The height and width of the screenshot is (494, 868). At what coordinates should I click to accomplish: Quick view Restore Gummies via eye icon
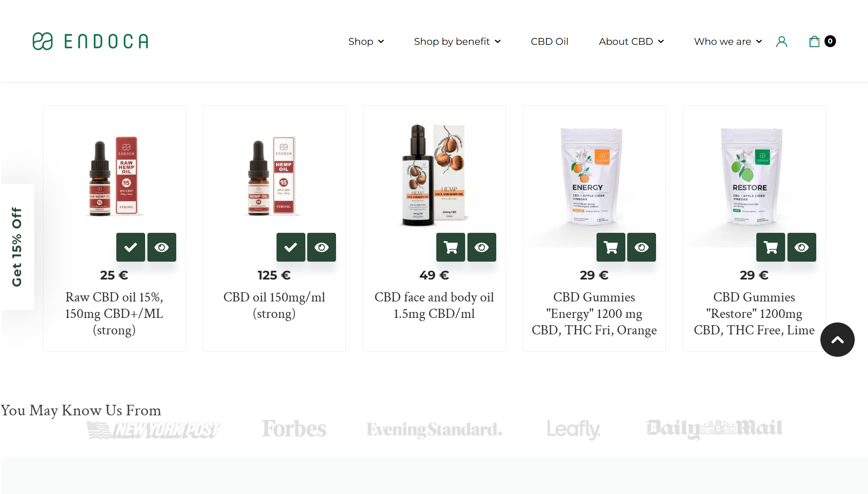(802, 247)
